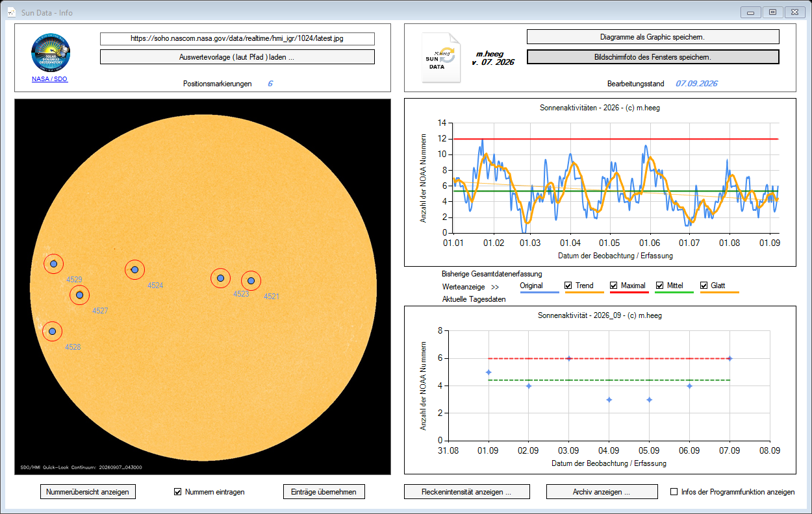
Task: Uncheck the Mittel series checkbox
Action: (x=660, y=286)
